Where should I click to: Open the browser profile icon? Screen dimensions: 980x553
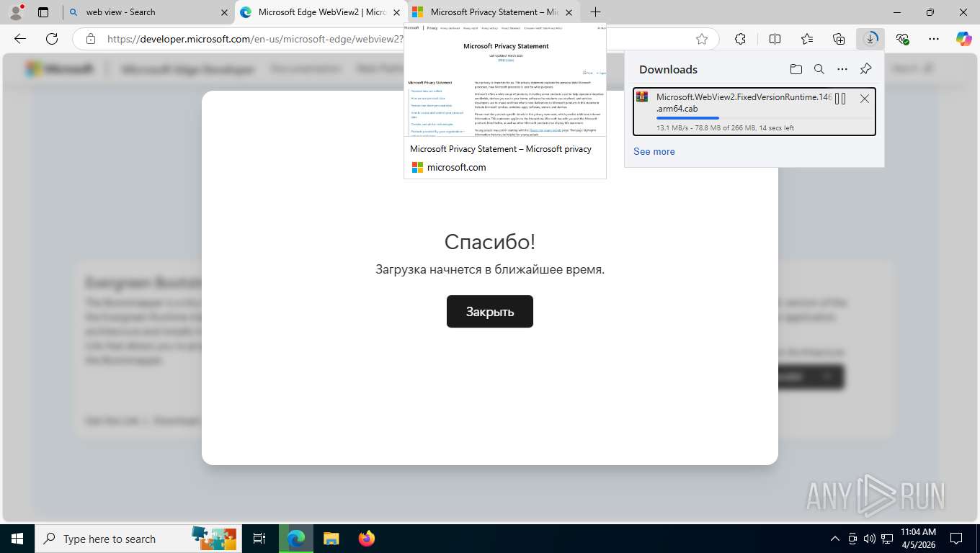pos(16,12)
